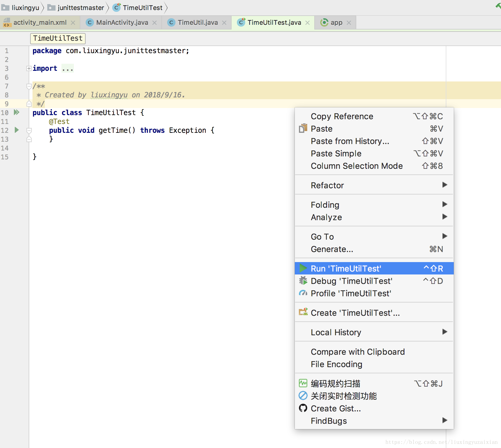Open the FindBugs submenu arrow
The height and width of the screenshot is (448, 501).
coord(445,421)
